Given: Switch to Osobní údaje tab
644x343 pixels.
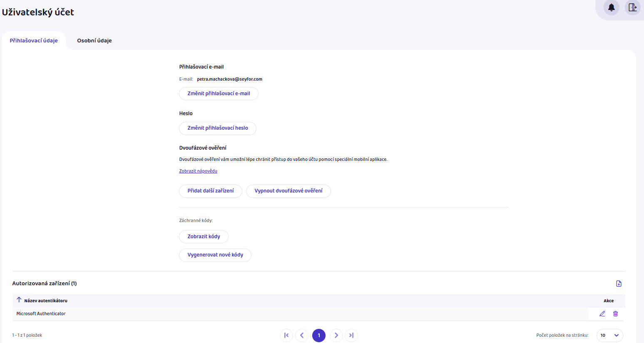Looking at the screenshot, I should 94,41.
